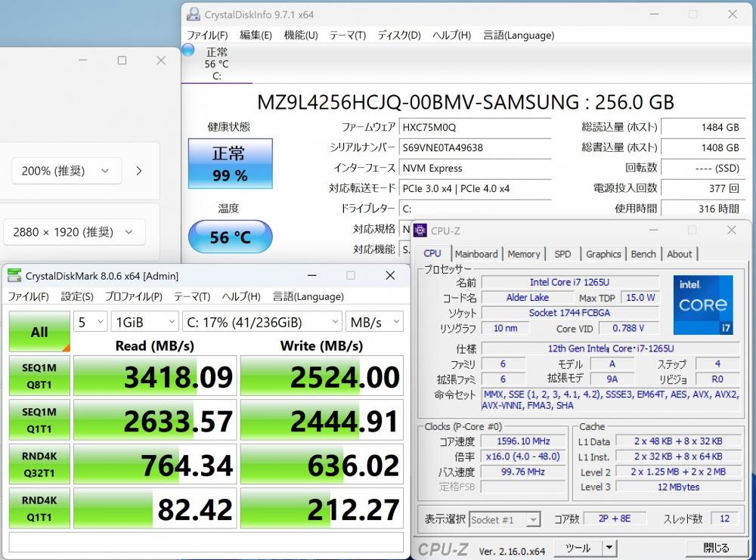Run the SEQ1M Q8T1 benchmark

39,376
